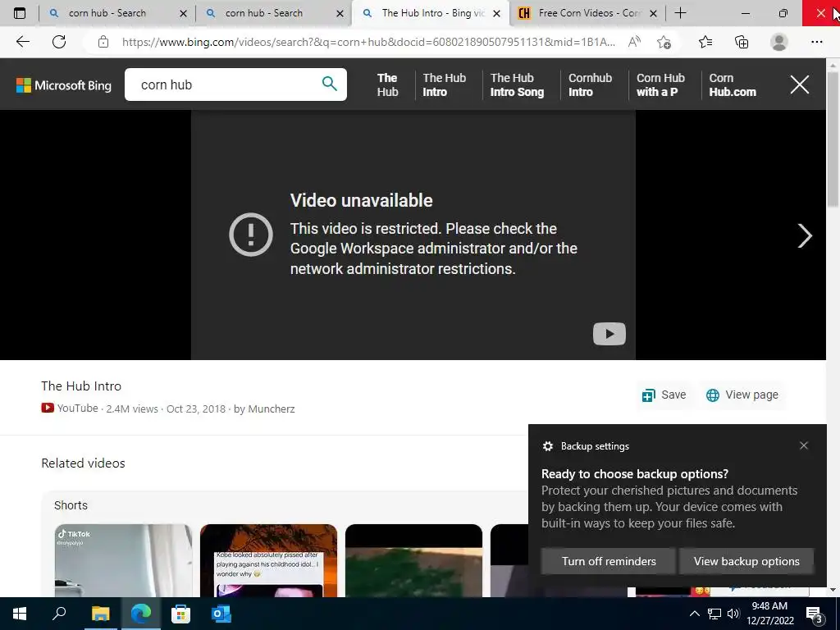Click the taskbar clock showing 9:48 AM
The height and width of the screenshot is (630, 840).
click(769, 614)
